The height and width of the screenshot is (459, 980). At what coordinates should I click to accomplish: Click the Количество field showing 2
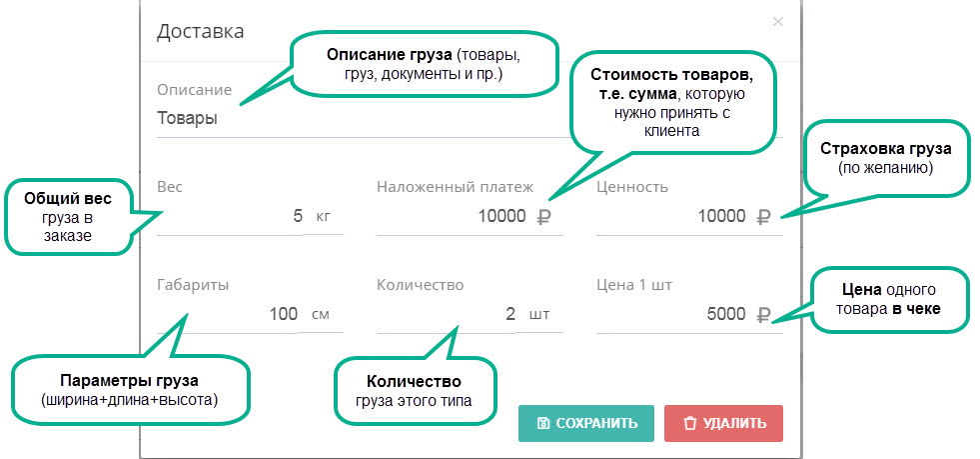447,314
